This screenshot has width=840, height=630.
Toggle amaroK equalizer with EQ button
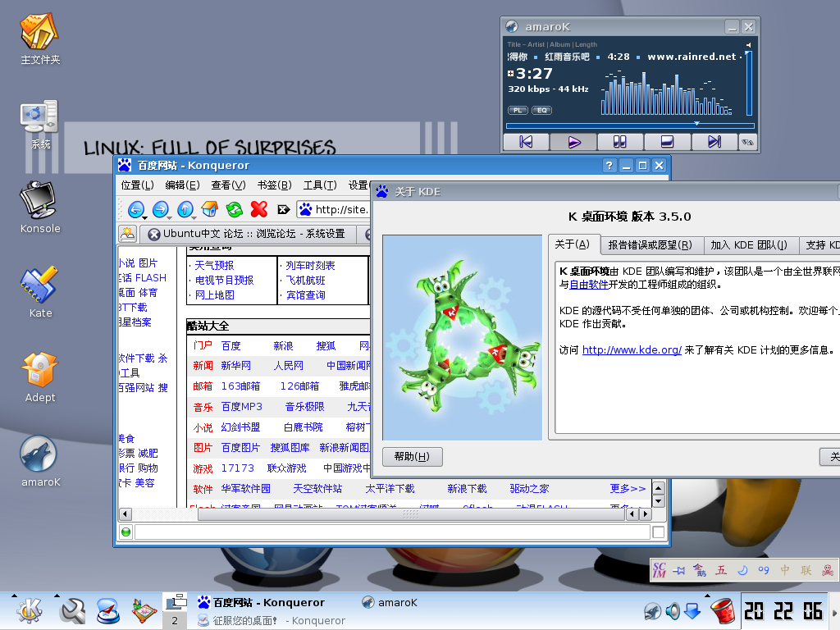541,111
